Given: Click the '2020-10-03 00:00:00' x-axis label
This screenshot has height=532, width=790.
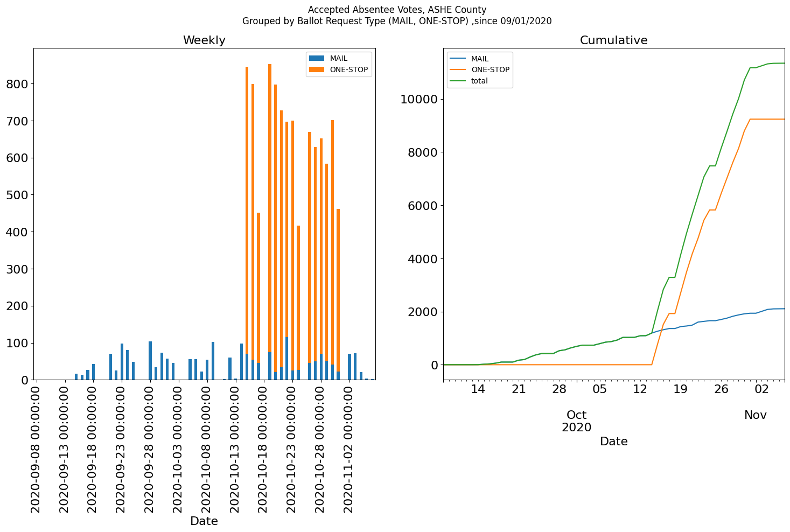Looking at the screenshot, I should pos(179,449).
